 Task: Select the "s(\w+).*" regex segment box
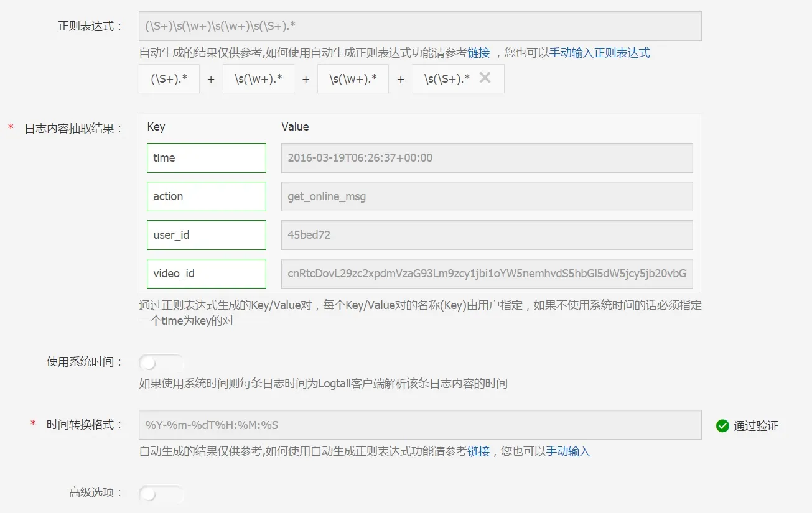coord(353,78)
